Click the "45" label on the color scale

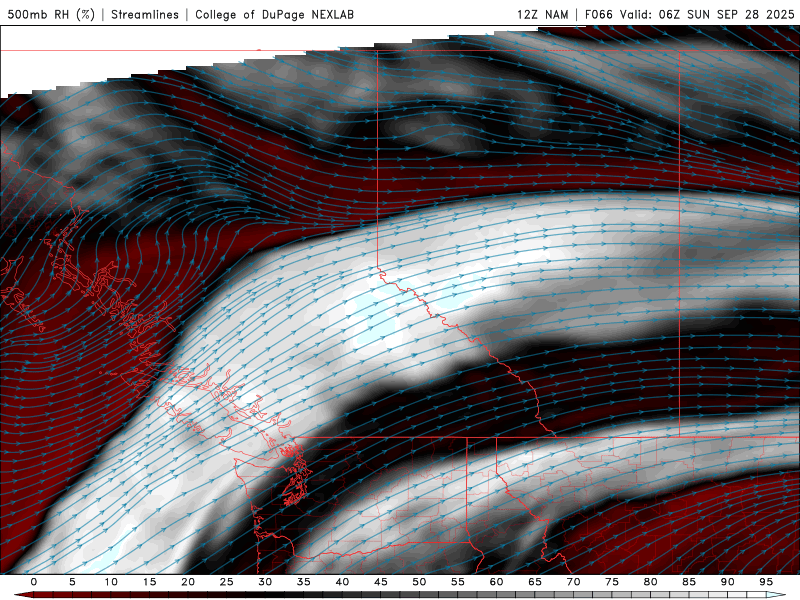click(x=381, y=582)
